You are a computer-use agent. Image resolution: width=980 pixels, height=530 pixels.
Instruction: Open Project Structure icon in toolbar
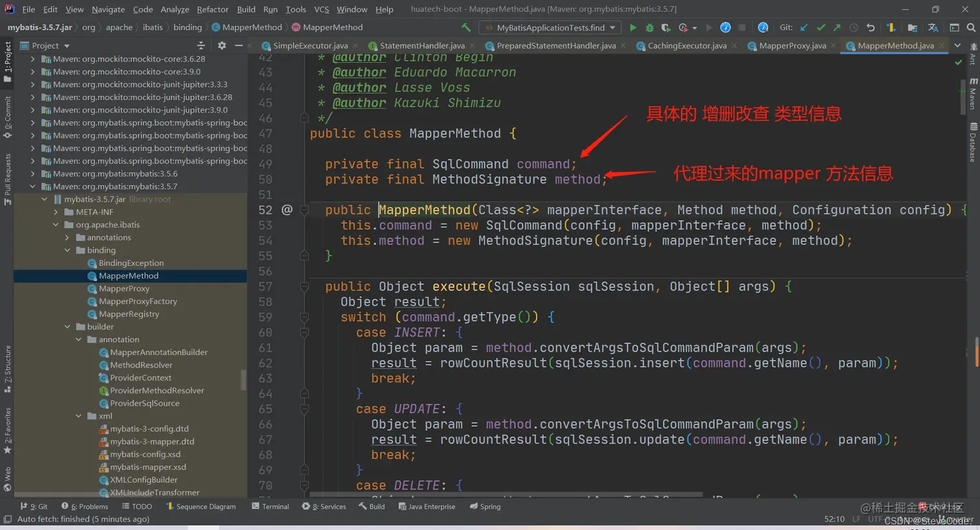pyautogui.click(x=913, y=27)
